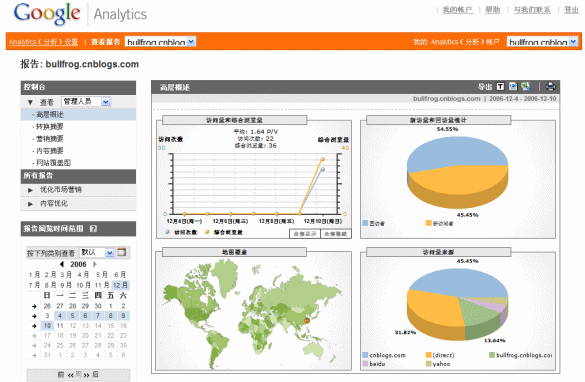The height and width of the screenshot is (382, 585).
Task: Select month 1月 in the calendar
Action: click(x=34, y=275)
